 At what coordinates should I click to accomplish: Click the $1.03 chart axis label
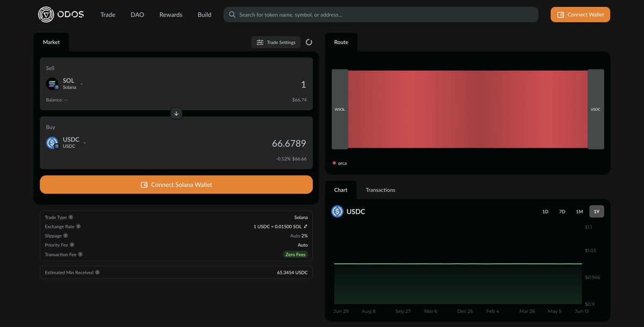[591, 250]
